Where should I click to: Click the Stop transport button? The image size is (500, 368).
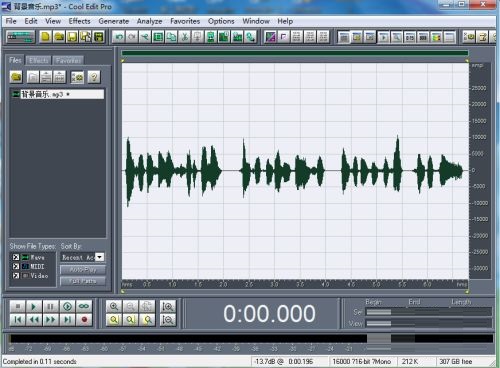[x=18, y=306]
